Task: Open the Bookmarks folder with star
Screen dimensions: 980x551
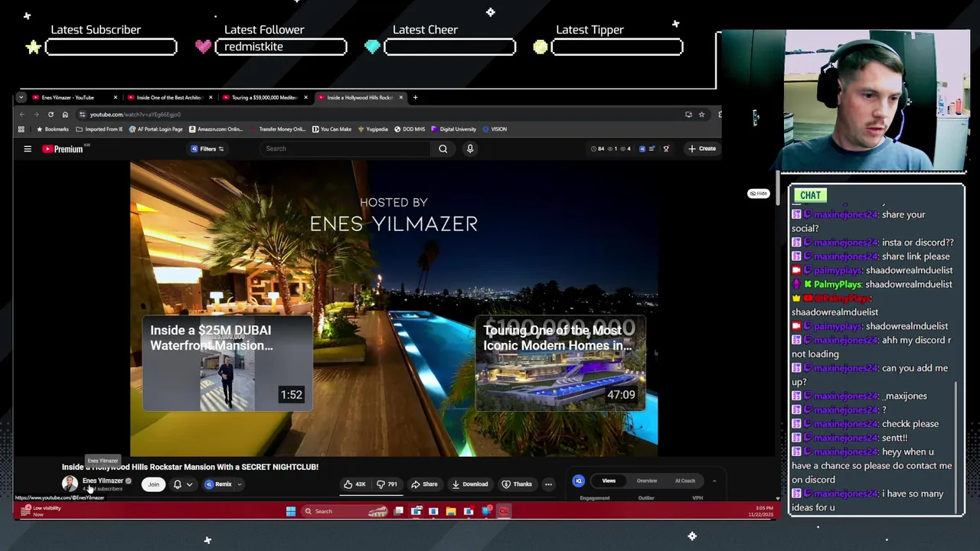Action: point(53,129)
